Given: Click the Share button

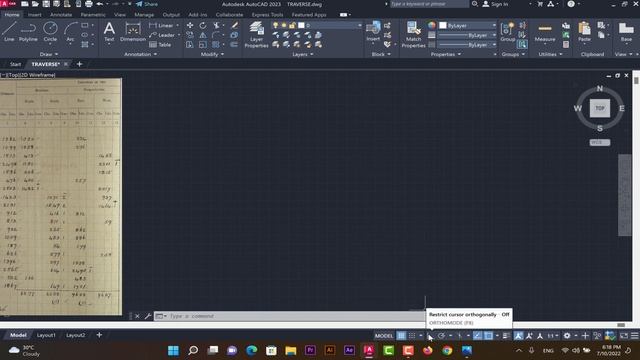Looking at the screenshot, I should click(147, 4).
